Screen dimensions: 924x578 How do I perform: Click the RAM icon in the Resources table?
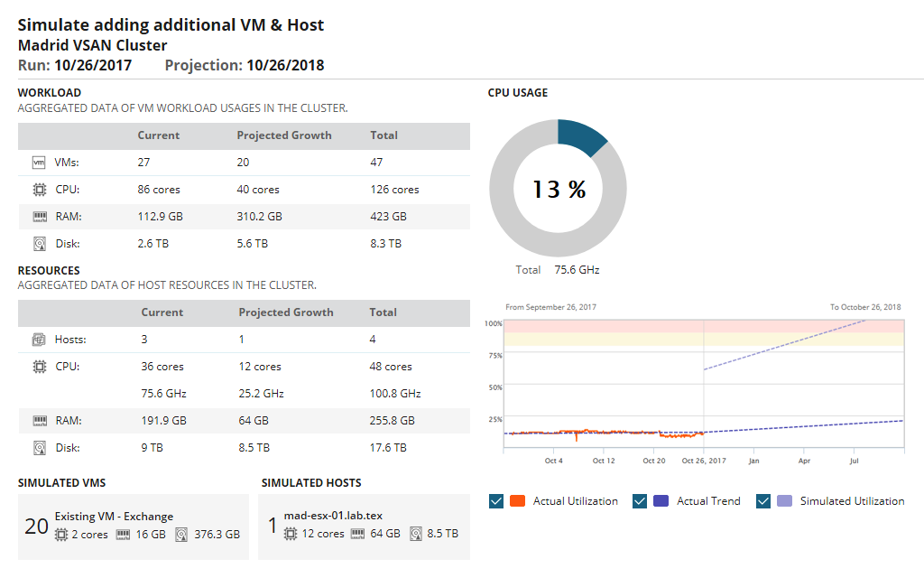tap(38, 420)
